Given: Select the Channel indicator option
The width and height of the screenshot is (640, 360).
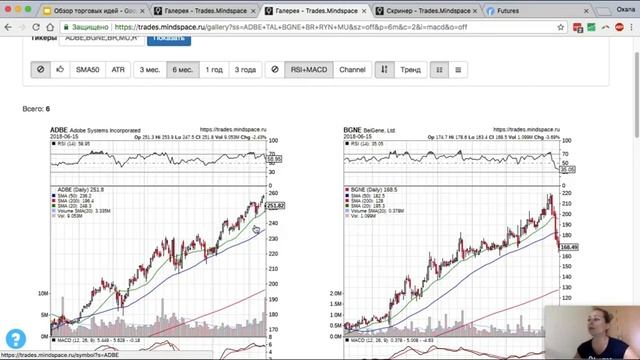Looking at the screenshot, I should (352, 70).
